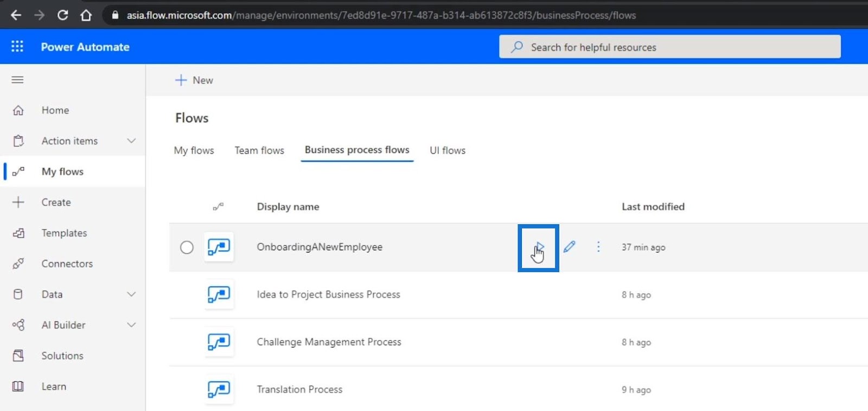Collapse the left navigation hamburger menu
Viewport: 868px width, 411px height.
(17, 80)
